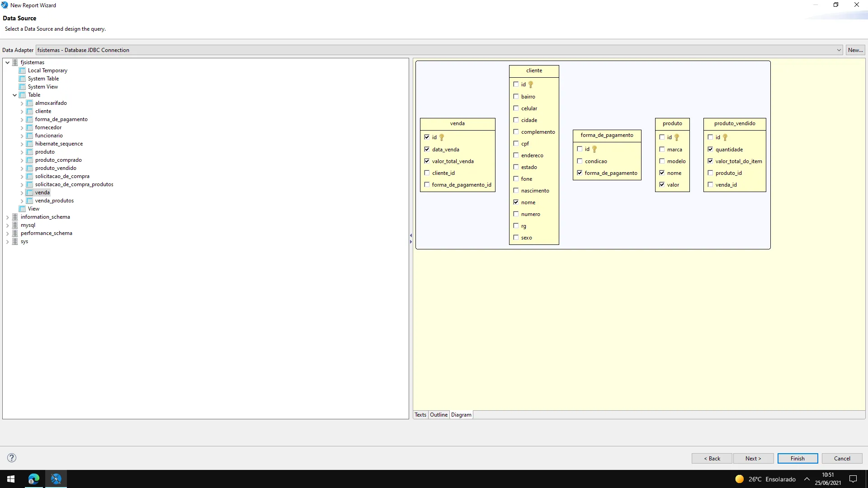Click the Next button

pyautogui.click(x=753, y=458)
